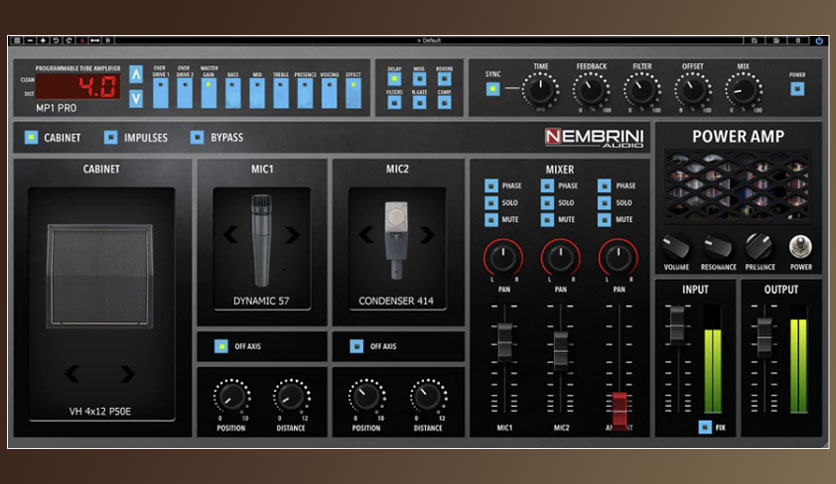The width and height of the screenshot is (836, 484).
Task: Switch to previous cabinet model
Action: [x=72, y=374]
